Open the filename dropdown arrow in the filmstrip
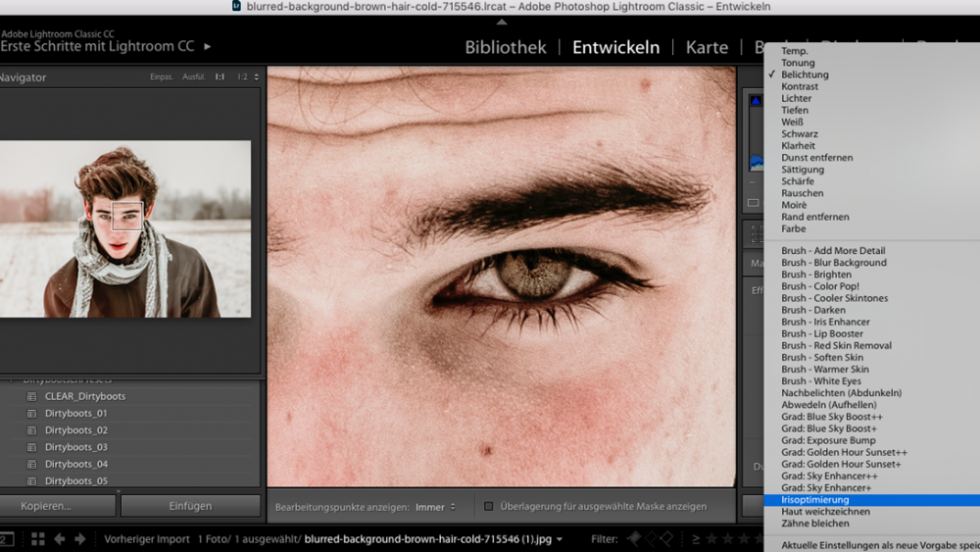 coord(560,539)
